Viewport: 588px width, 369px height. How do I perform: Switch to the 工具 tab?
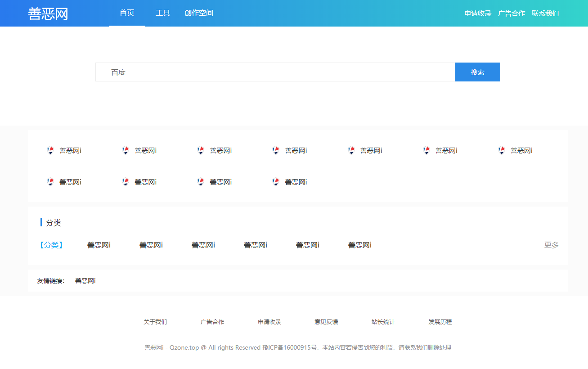coord(162,13)
